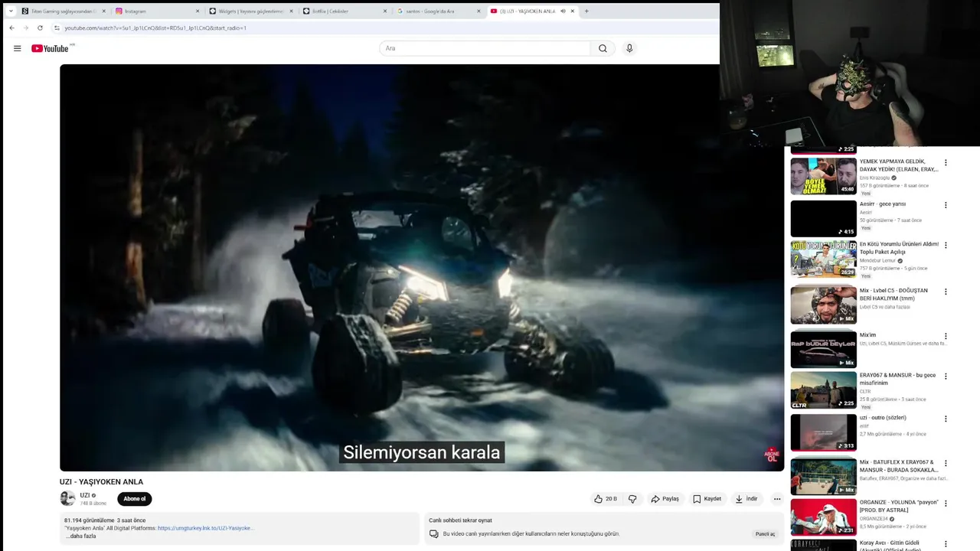Open the ORGANIZE34 channel name
This screenshot has width=980, height=551.
[874, 519]
